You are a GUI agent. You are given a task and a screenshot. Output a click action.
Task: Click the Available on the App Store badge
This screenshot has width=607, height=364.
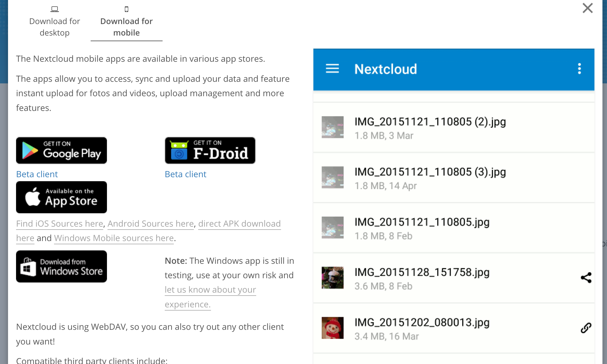(61, 197)
